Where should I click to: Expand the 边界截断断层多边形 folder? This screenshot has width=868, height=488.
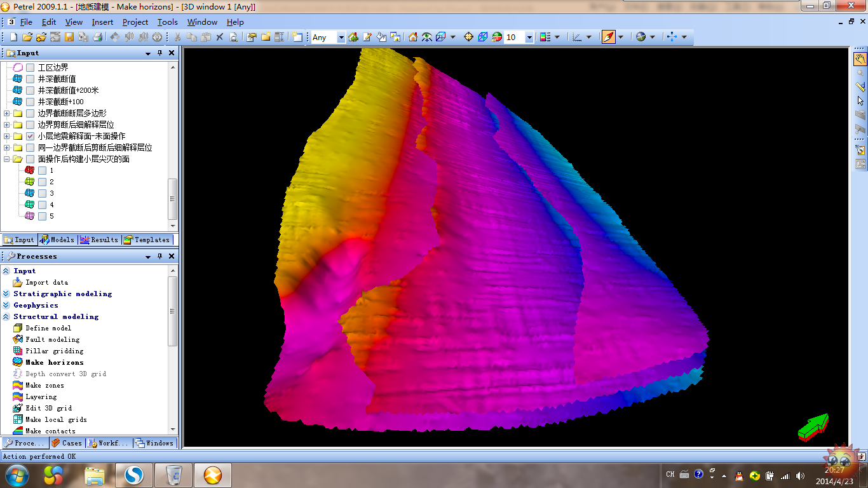click(7, 113)
